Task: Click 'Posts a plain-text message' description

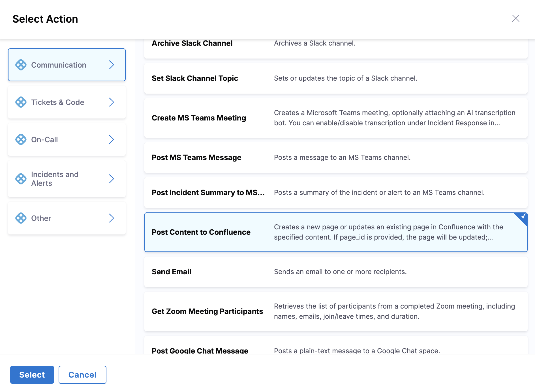Action: click(x=357, y=351)
